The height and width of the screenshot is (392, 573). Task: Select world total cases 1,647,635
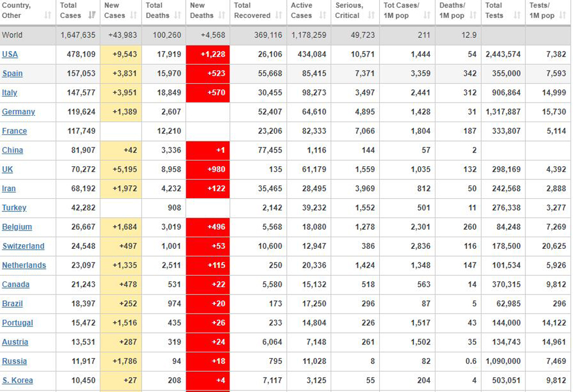(x=78, y=35)
